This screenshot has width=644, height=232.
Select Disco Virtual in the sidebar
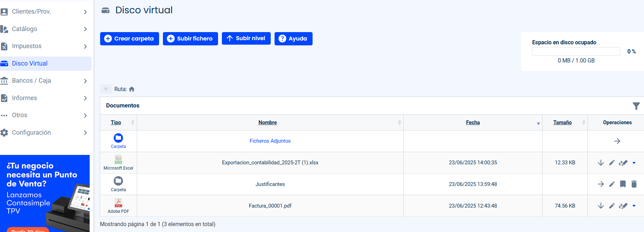pyautogui.click(x=30, y=63)
